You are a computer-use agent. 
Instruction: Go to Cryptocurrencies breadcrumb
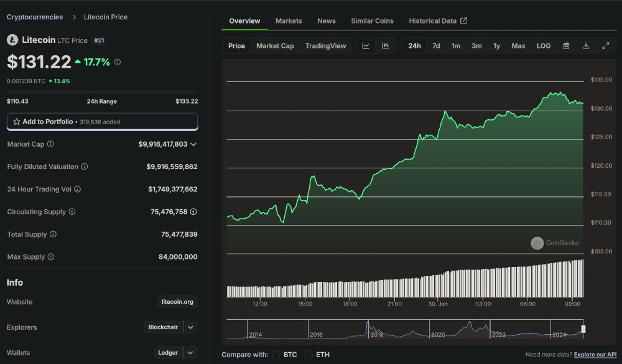point(34,17)
